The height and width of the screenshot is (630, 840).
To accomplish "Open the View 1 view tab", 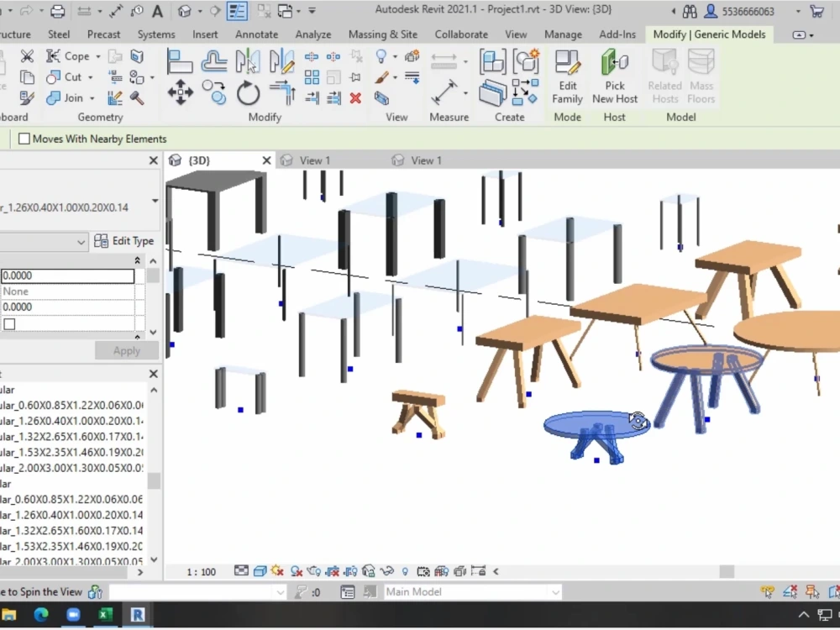I will coord(315,160).
